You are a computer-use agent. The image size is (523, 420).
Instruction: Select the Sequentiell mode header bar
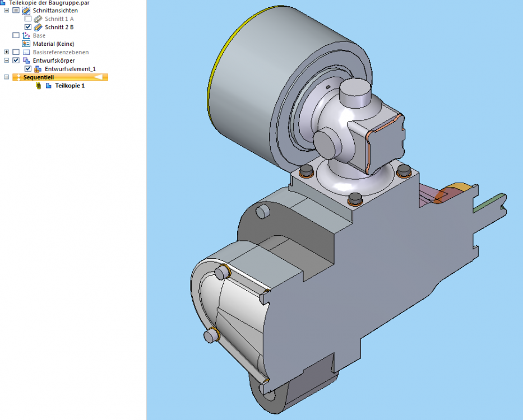click(x=56, y=77)
